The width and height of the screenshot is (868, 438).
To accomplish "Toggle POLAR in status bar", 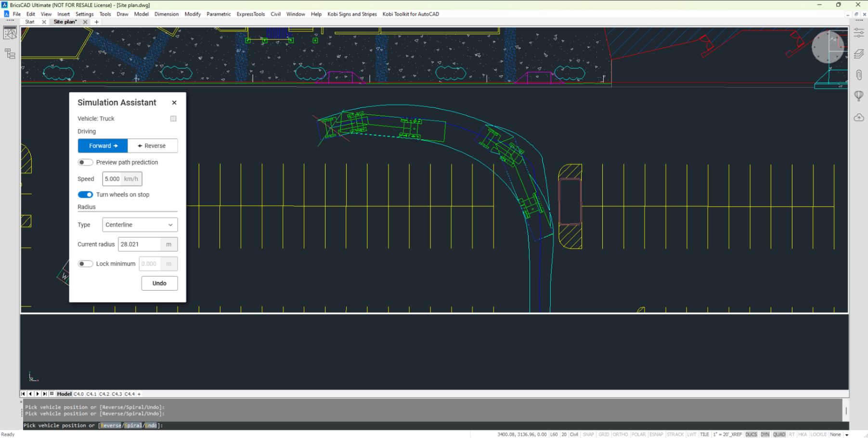I will pyautogui.click(x=638, y=434).
